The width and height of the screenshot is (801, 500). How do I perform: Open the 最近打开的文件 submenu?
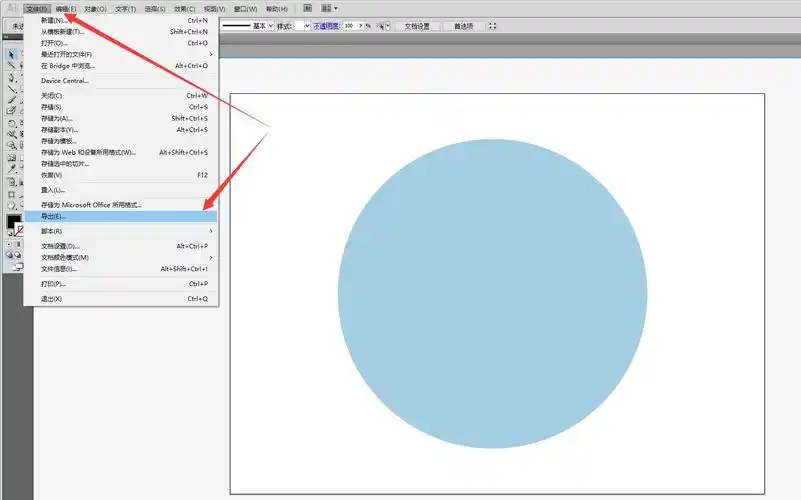[x=125, y=54]
